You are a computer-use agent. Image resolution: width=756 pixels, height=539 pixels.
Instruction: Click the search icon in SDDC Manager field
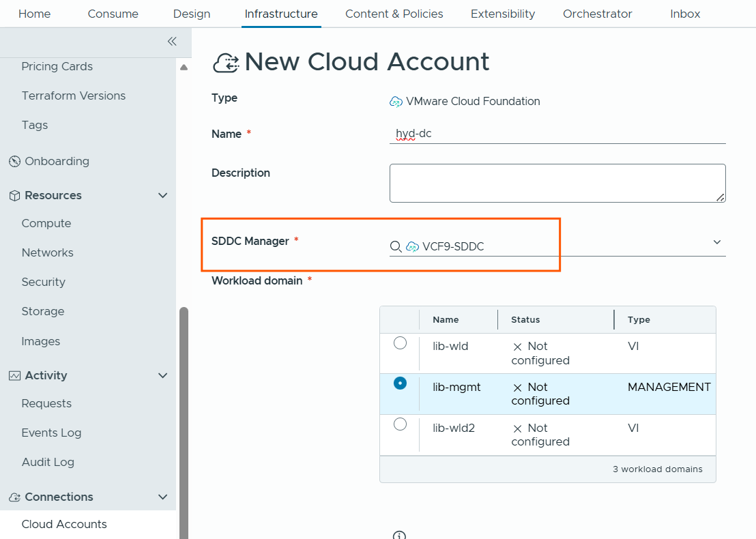point(395,247)
